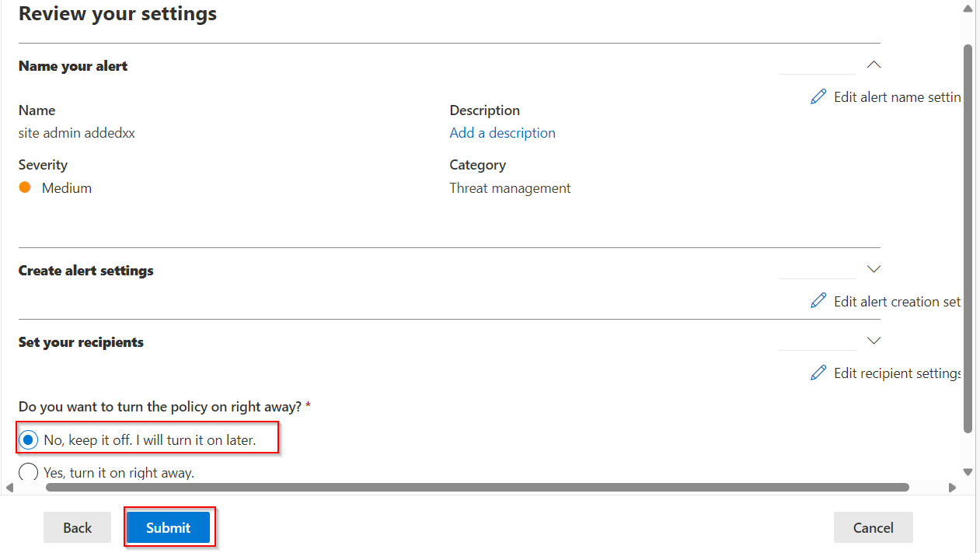The height and width of the screenshot is (553, 980).
Task: Open 'Add a description' link
Action: 502,132
